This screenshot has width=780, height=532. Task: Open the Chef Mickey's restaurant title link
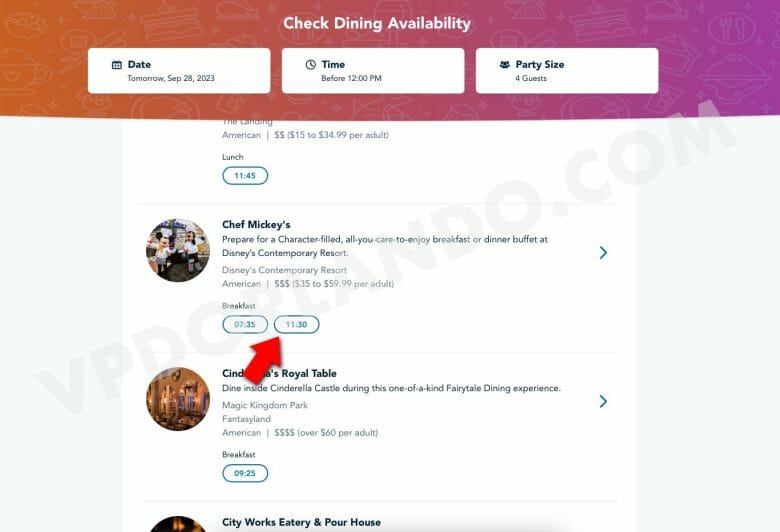(x=256, y=224)
